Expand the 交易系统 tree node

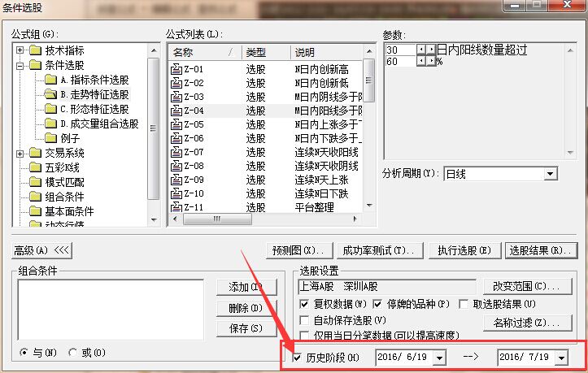(x=20, y=154)
